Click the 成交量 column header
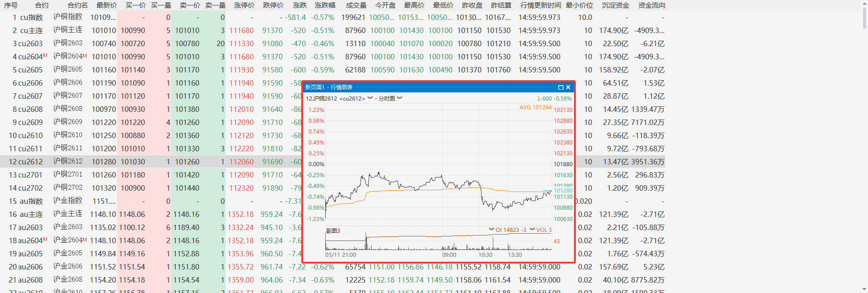The width and height of the screenshot is (868, 293). click(x=356, y=5)
